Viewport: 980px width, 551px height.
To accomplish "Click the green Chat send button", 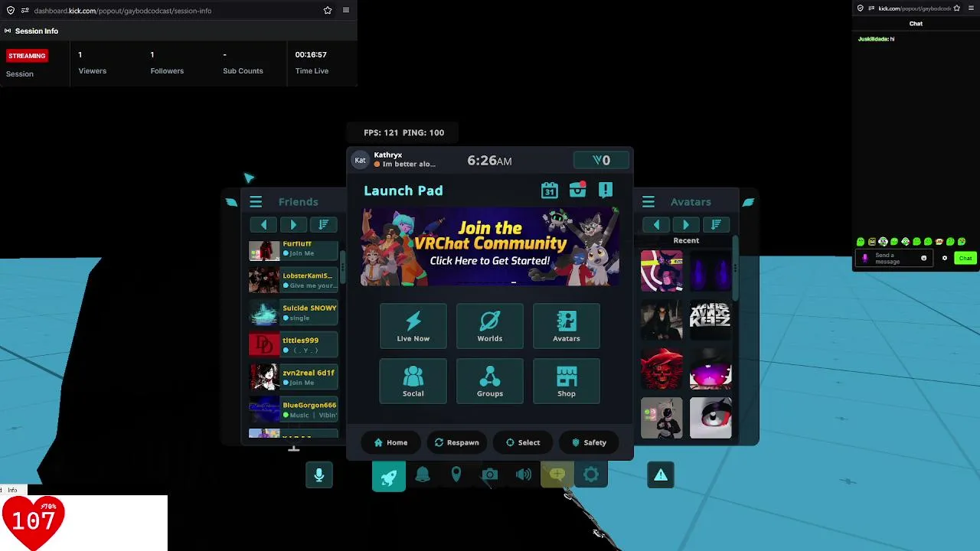I will 965,259.
